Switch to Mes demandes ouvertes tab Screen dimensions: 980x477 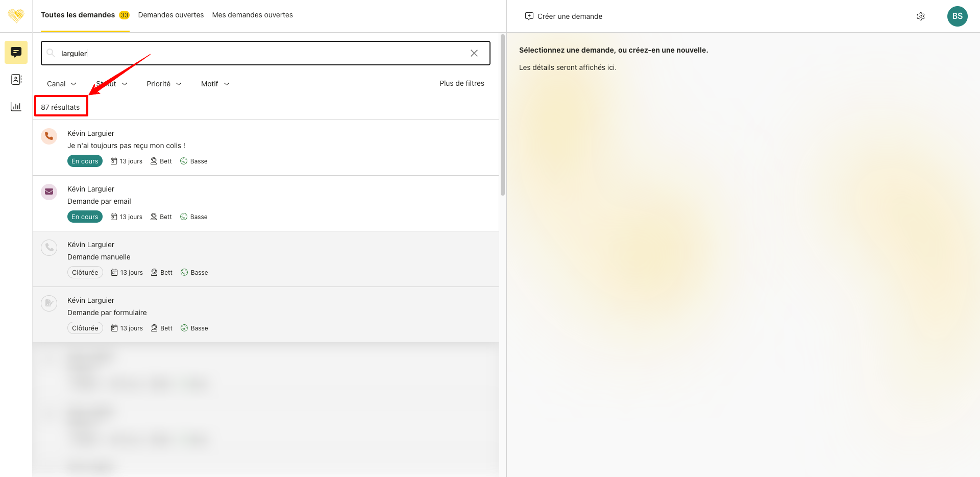click(x=252, y=15)
